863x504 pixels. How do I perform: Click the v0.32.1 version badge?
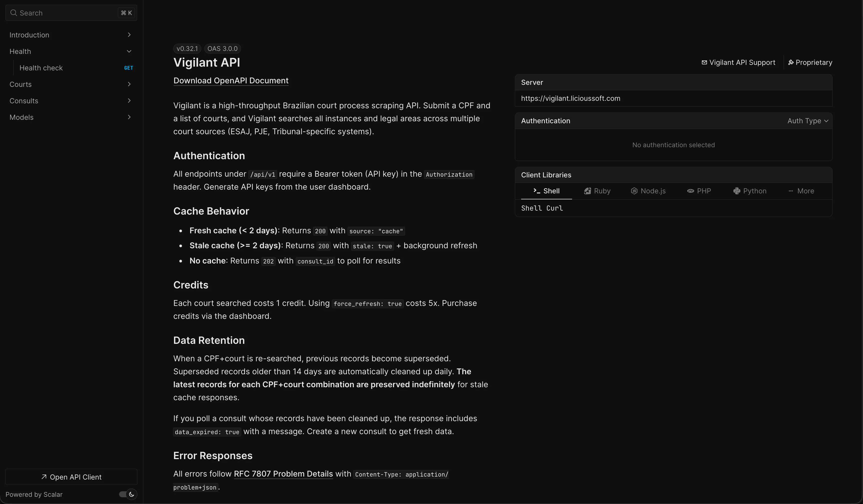[187, 49]
